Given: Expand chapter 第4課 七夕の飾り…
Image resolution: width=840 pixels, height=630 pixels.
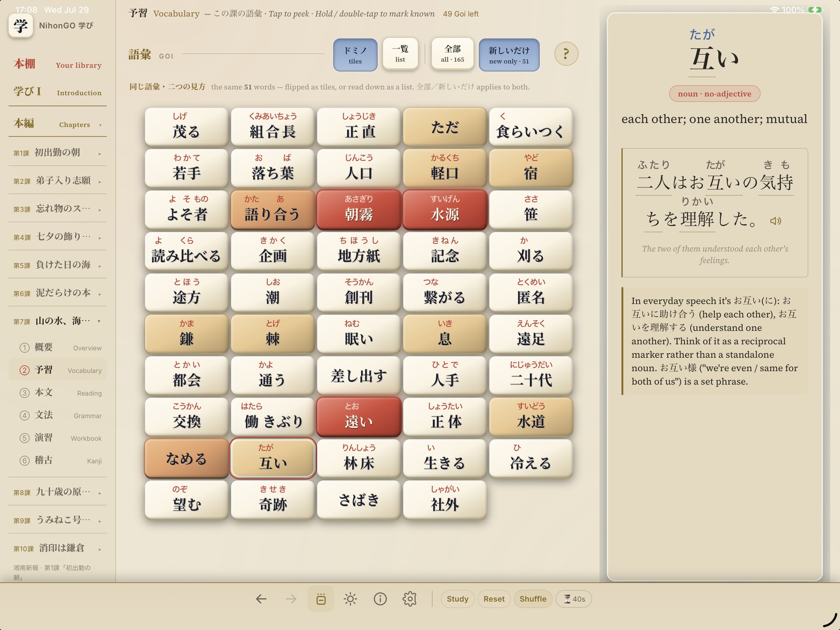Looking at the screenshot, I should (58, 237).
